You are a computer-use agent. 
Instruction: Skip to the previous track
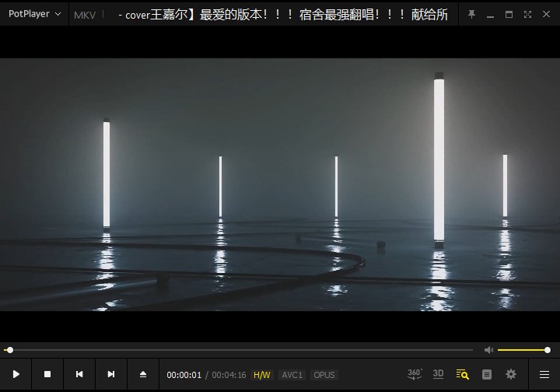79,374
